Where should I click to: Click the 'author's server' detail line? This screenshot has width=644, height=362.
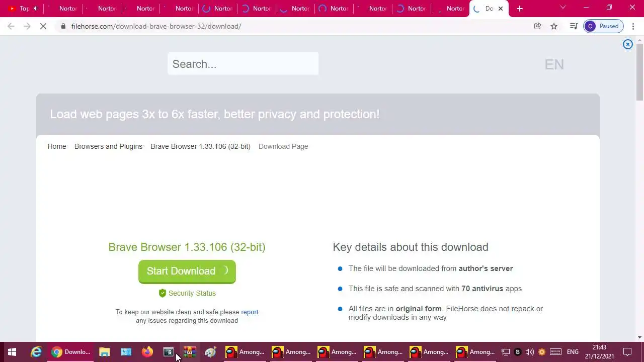tap(431, 268)
